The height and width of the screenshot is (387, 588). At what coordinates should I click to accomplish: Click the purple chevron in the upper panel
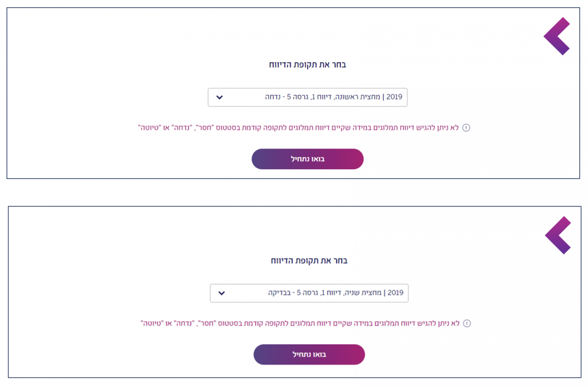(556, 36)
